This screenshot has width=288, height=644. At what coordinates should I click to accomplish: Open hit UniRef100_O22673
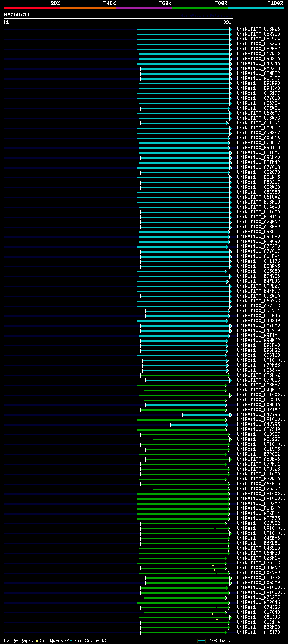(x=259, y=172)
